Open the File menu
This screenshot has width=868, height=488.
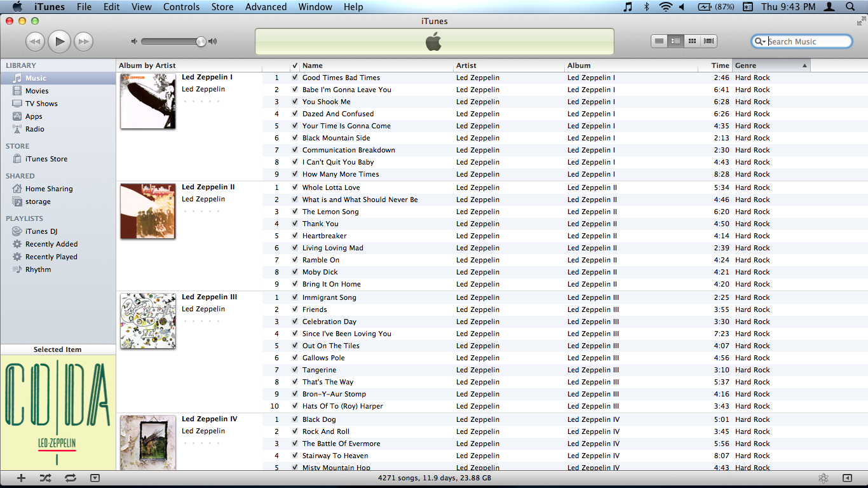click(x=84, y=7)
